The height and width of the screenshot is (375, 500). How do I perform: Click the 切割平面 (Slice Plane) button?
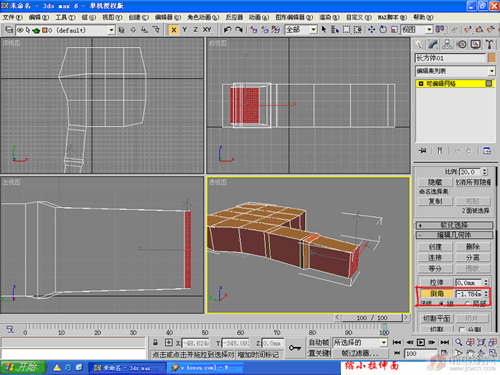click(436, 319)
